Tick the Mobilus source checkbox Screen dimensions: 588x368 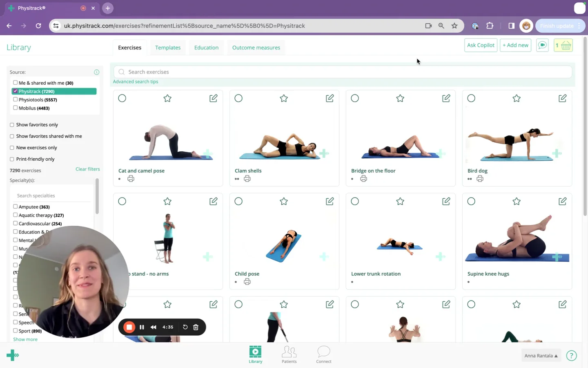pyautogui.click(x=15, y=108)
